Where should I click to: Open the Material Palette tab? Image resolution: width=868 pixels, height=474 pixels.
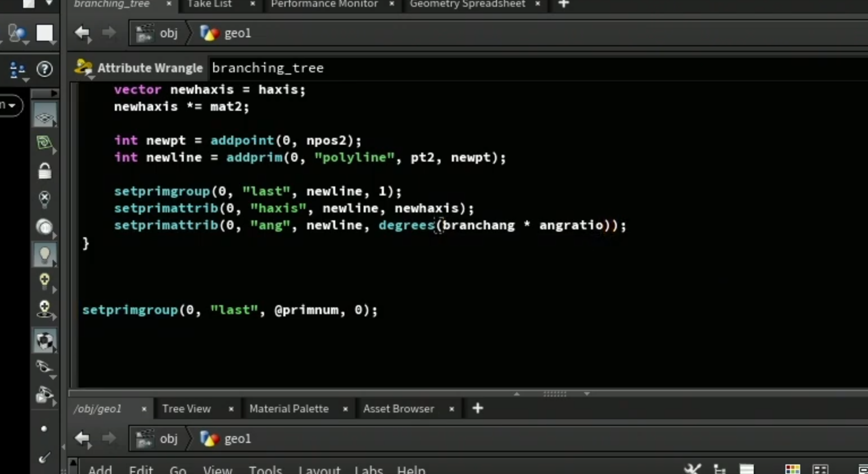coord(289,408)
